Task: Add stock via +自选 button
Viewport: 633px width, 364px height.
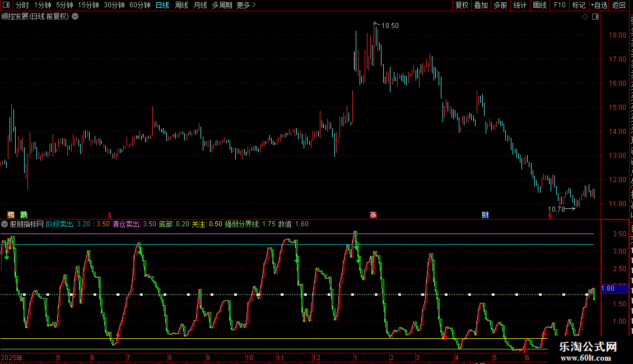Action: pos(599,5)
